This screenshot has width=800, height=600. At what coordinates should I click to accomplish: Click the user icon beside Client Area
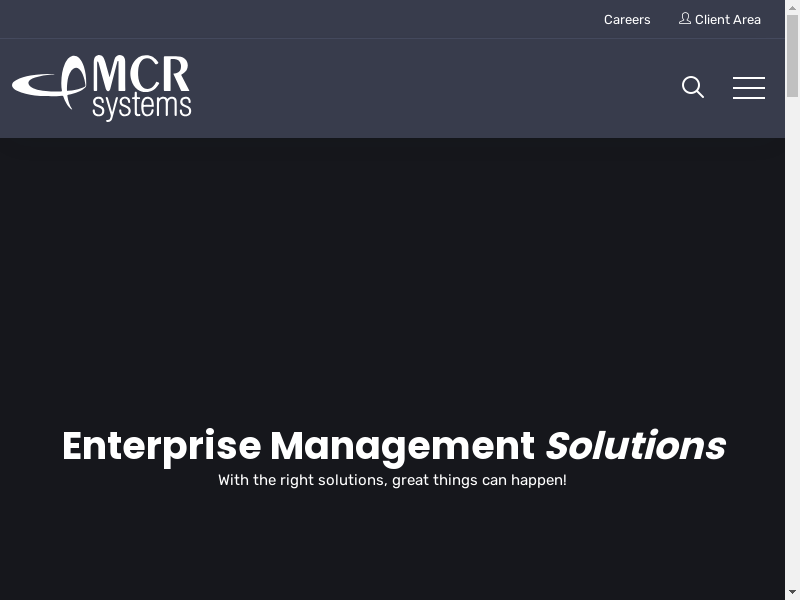tap(685, 19)
